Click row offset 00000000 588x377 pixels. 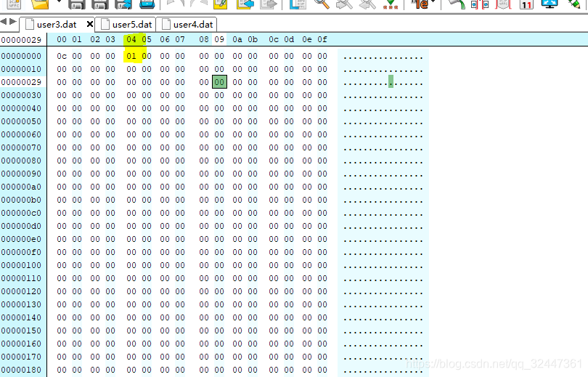(x=21, y=56)
